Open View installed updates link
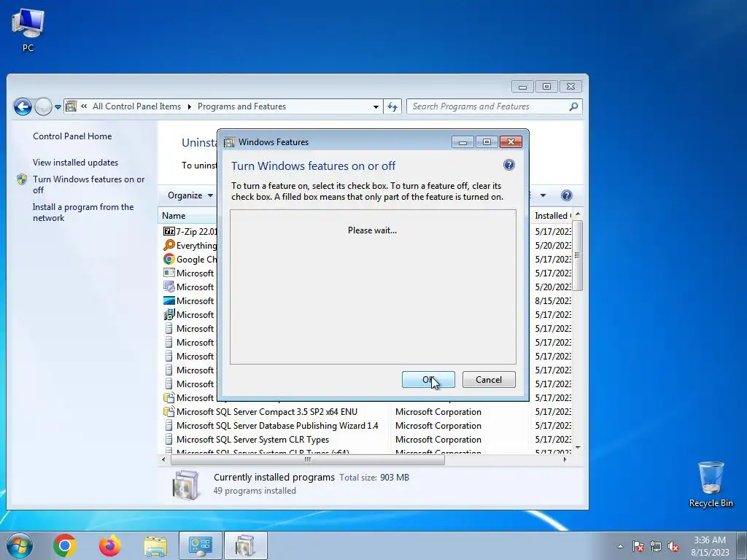Image resolution: width=747 pixels, height=560 pixels. (x=75, y=163)
